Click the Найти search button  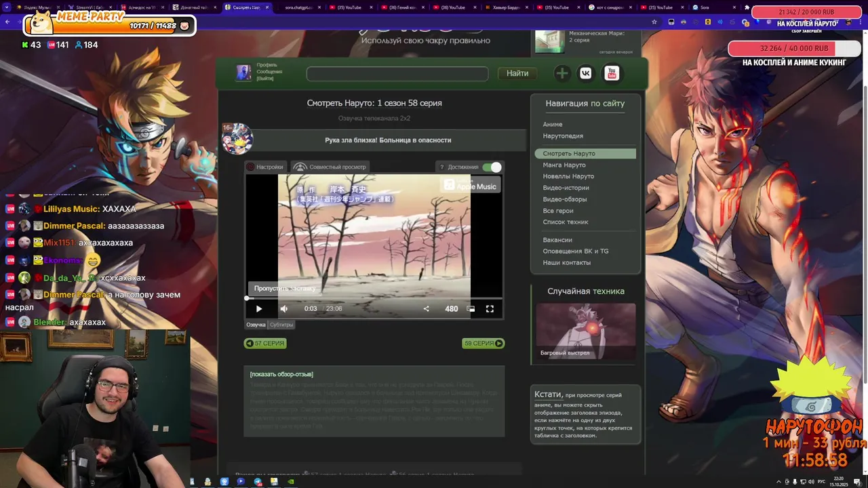click(517, 73)
